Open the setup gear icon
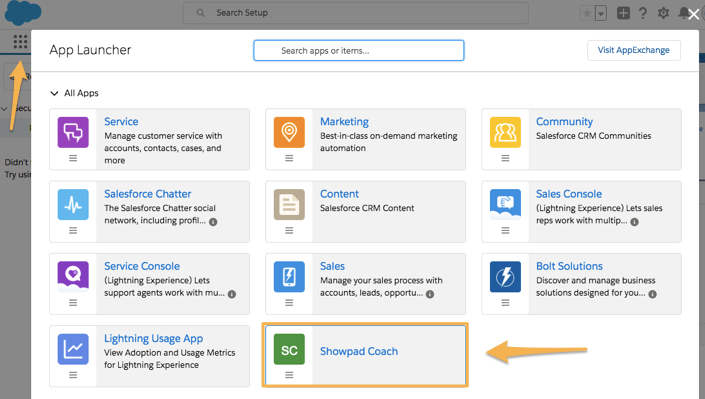The height and width of the screenshot is (399, 705). pos(663,13)
